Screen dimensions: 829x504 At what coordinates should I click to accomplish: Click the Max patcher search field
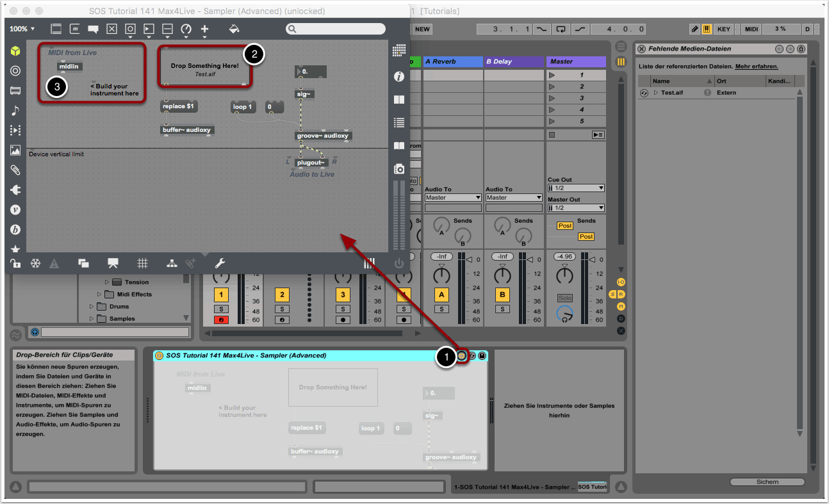(x=336, y=29)
